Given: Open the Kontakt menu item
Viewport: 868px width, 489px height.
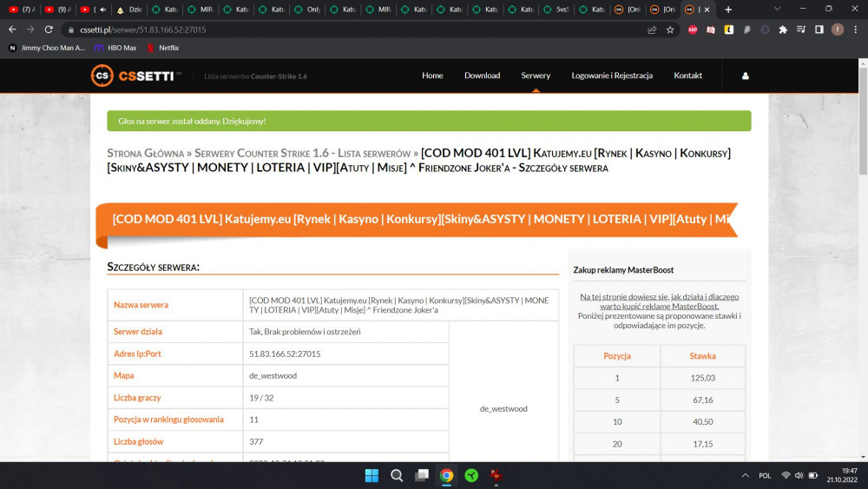Looking at the screenshot, I should (687, 76).
